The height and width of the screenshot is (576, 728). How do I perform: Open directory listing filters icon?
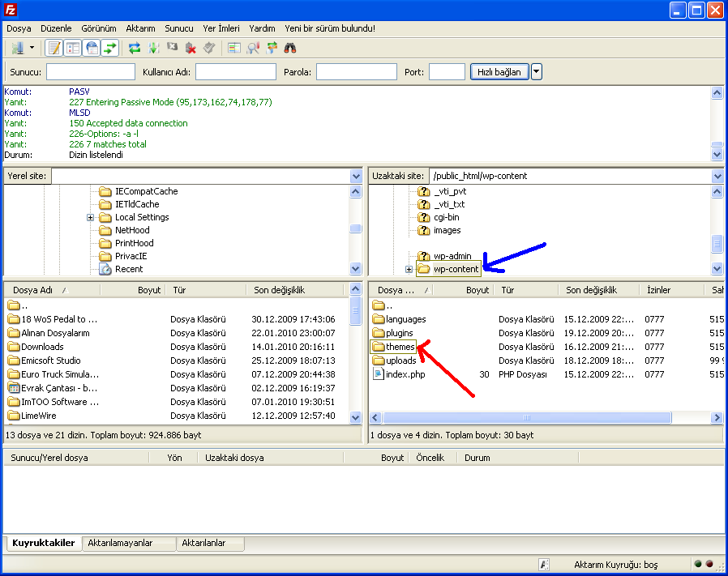point(234,48)
